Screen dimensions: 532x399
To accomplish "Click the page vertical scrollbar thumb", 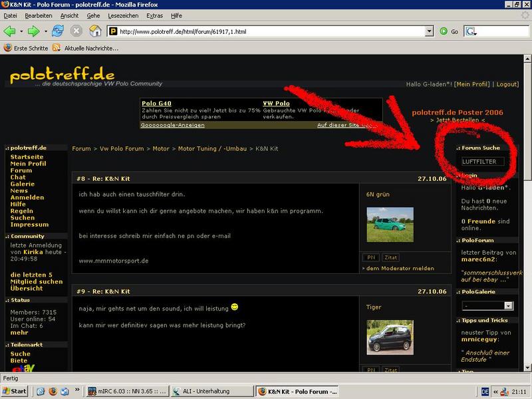I will tap(527, 122).
